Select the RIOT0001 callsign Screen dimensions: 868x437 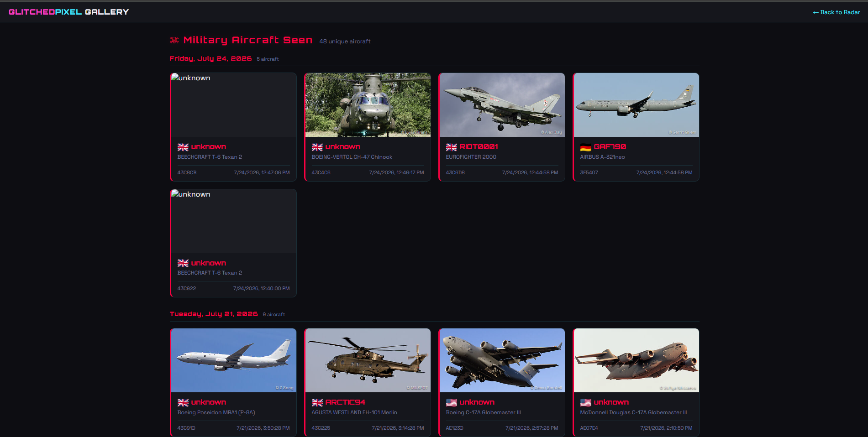click(x=479, y=147)
